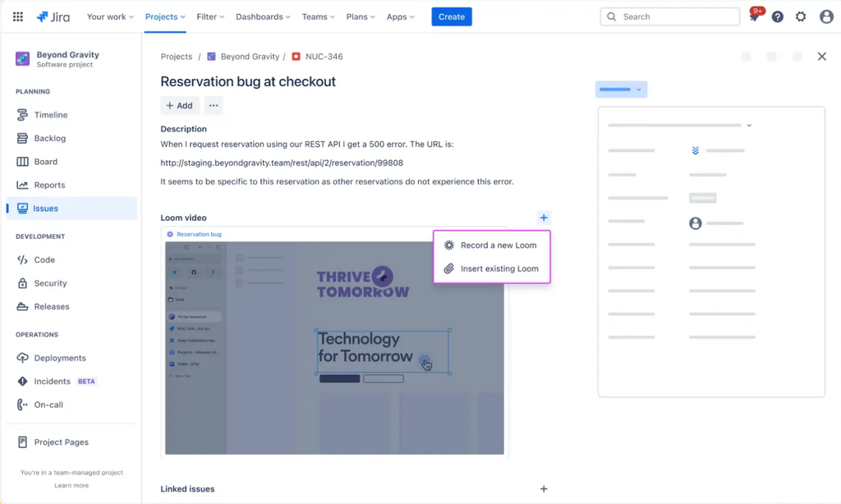Select Record a new Loom
The width and height of the screenshot is (841, 504).
(x=498, y=245)
